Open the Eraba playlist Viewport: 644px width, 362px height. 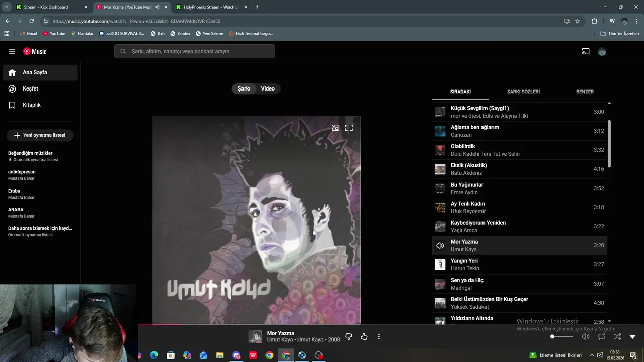(x=40, y=194)
